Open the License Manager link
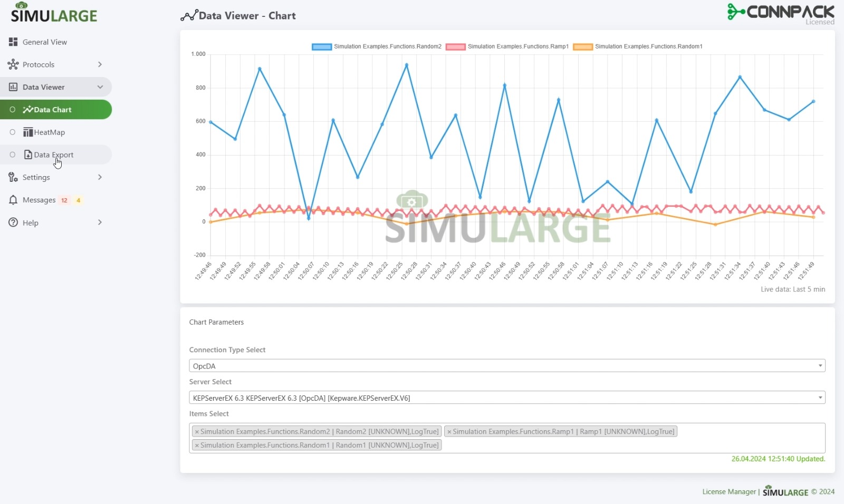 point(729,492)
